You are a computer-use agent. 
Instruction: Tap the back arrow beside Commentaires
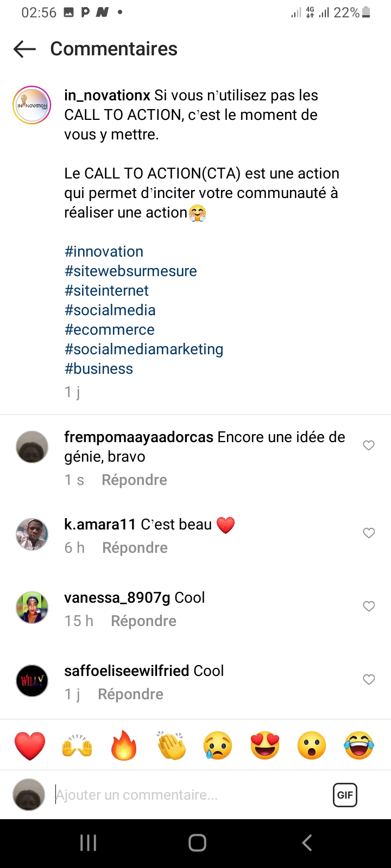24,49
